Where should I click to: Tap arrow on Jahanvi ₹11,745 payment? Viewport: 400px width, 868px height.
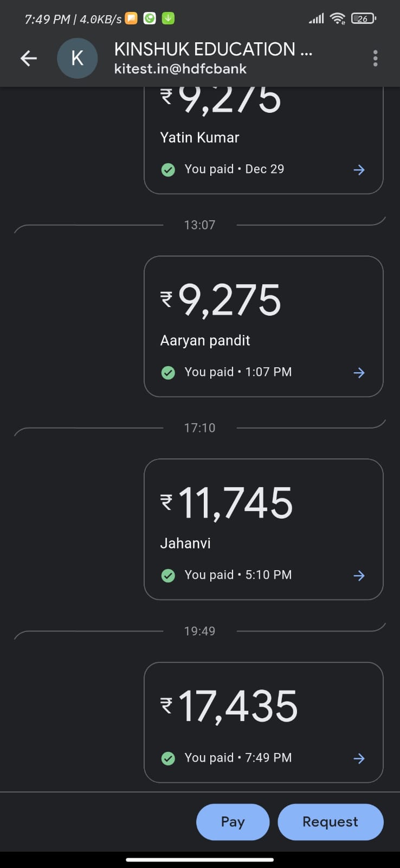(x=359, y=576)
